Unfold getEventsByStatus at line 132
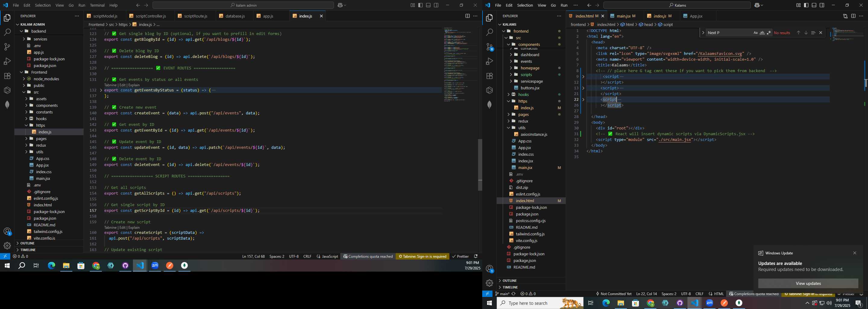 click(101, 91)
